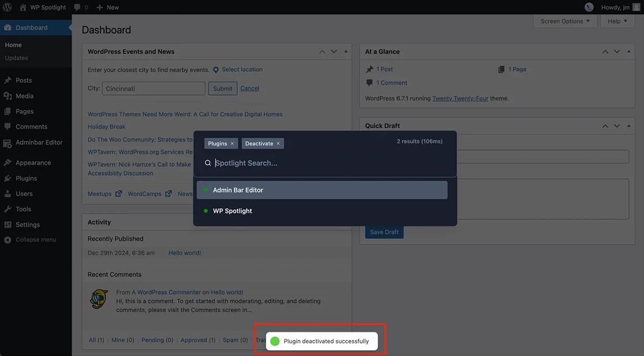Open the Screen Options dropdown
Image resolution: width=644 pixels, height=356 pixels.
[565, 21]
